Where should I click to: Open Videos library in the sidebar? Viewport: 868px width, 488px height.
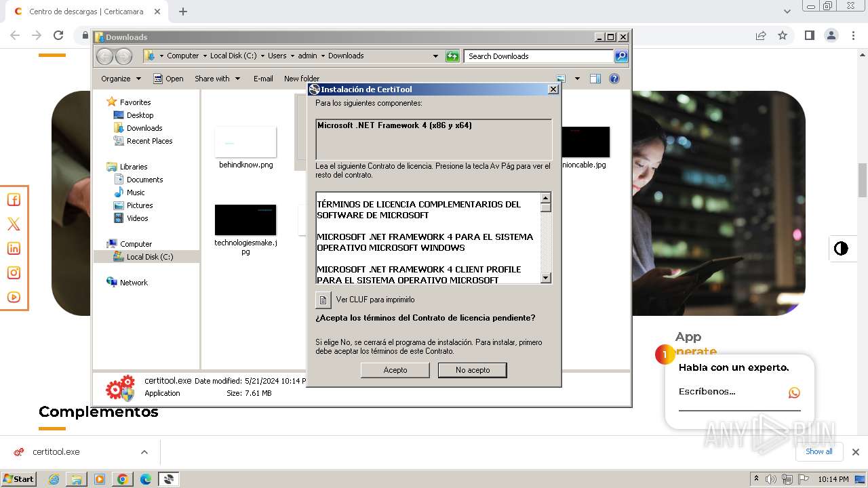137,218
